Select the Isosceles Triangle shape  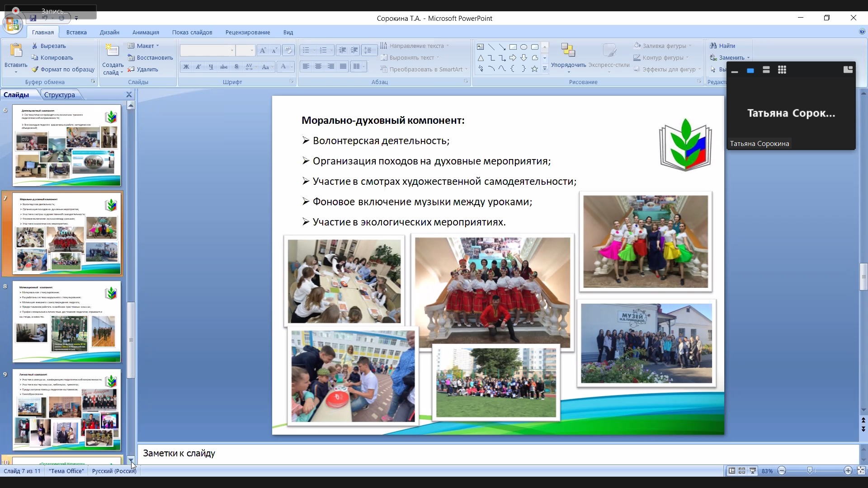click(481, 58)
